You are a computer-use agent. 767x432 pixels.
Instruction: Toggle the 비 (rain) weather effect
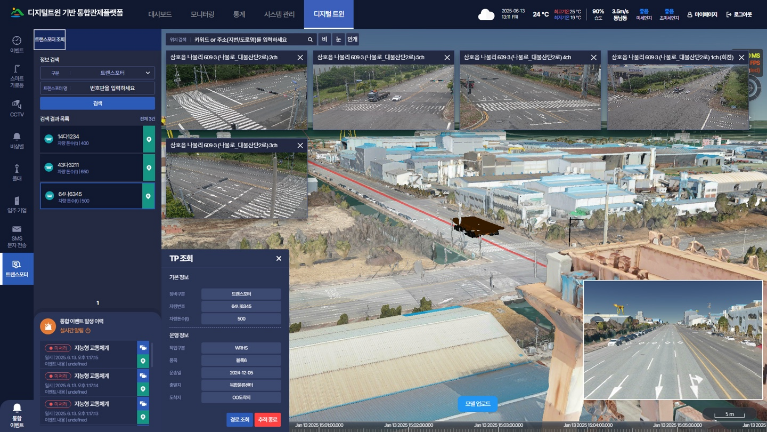pos(323,38)
